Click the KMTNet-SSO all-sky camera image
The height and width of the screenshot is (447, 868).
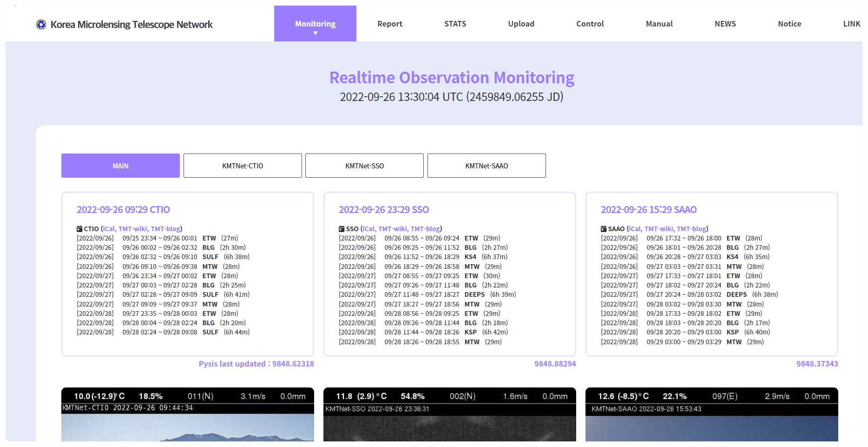(449, 428)
